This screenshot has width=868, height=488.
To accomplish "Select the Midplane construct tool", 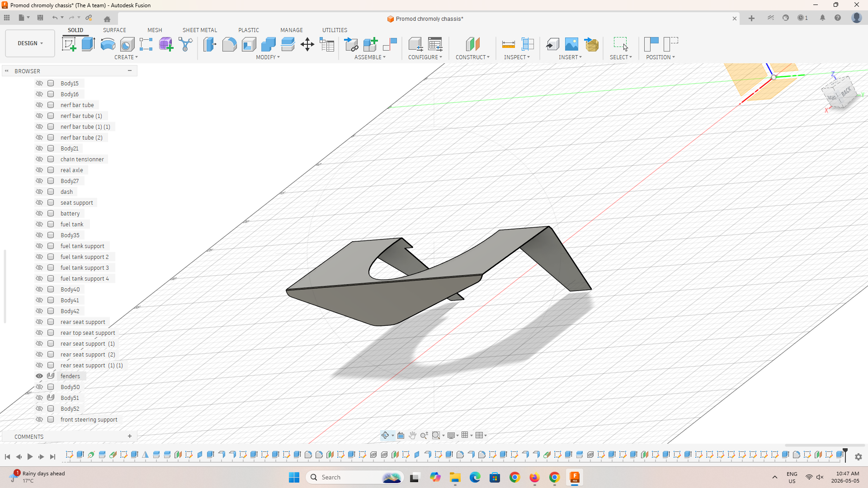I will coord(472,44).
